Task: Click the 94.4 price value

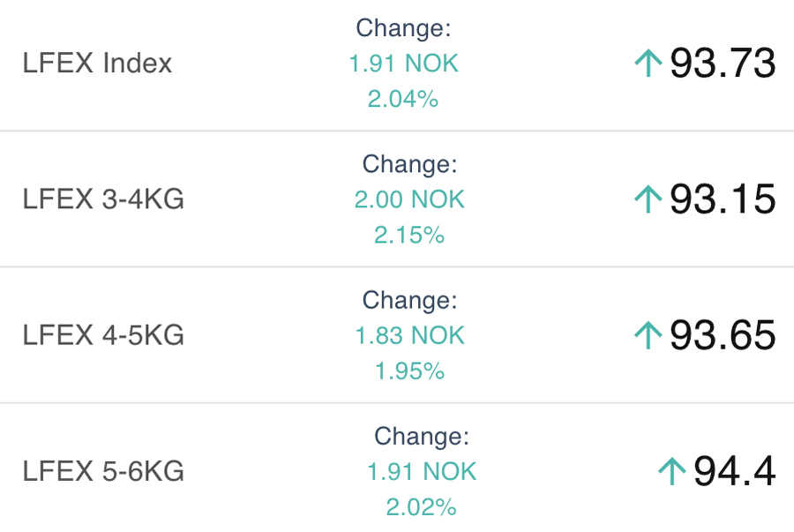Action: pyautogui.click(x=734, y=471)
